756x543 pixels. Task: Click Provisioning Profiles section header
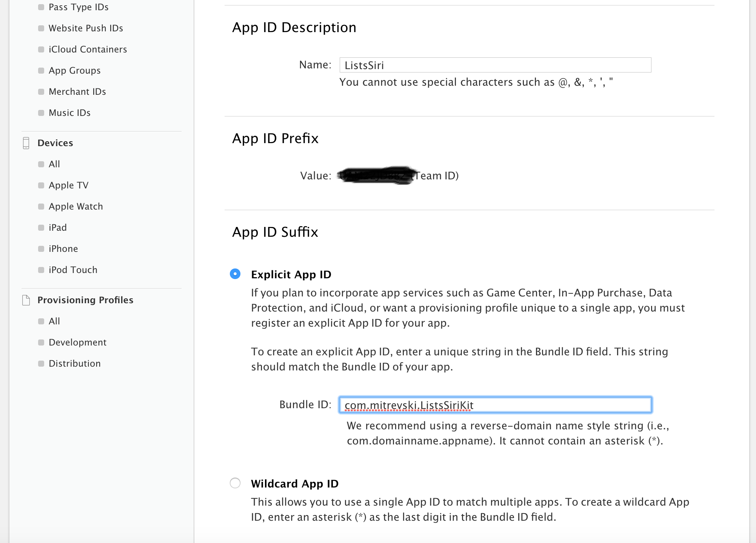point(85,300)
